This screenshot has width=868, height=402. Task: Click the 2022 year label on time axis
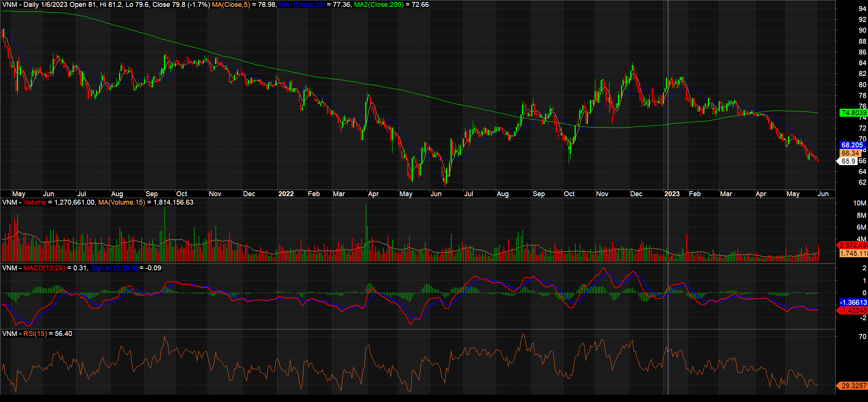tap(286, 194)
